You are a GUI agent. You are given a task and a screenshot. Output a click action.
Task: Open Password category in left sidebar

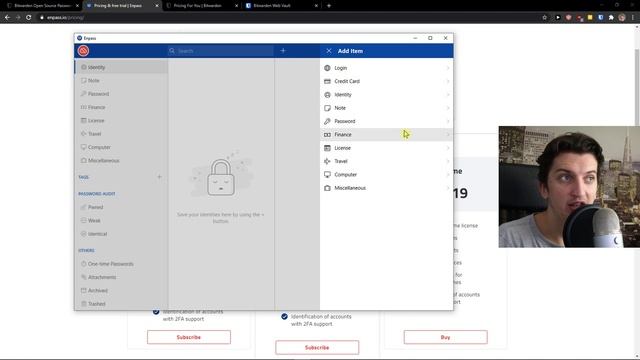[121, 94]
